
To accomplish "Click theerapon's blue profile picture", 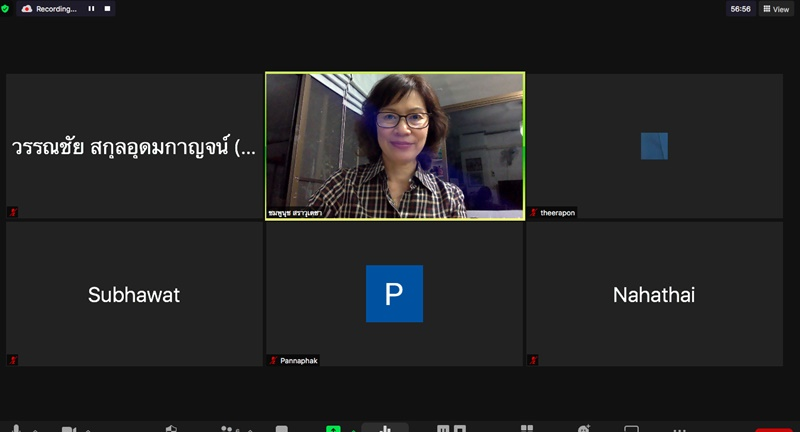I will pyautogui.click(x=654, y=146).
